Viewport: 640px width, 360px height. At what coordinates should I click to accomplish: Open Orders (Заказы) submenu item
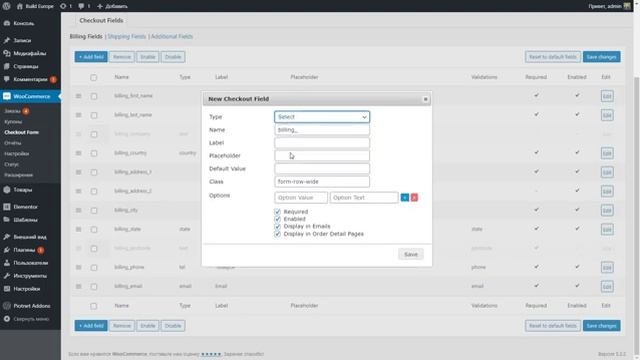pyautogui.click(x=12, y=111)
